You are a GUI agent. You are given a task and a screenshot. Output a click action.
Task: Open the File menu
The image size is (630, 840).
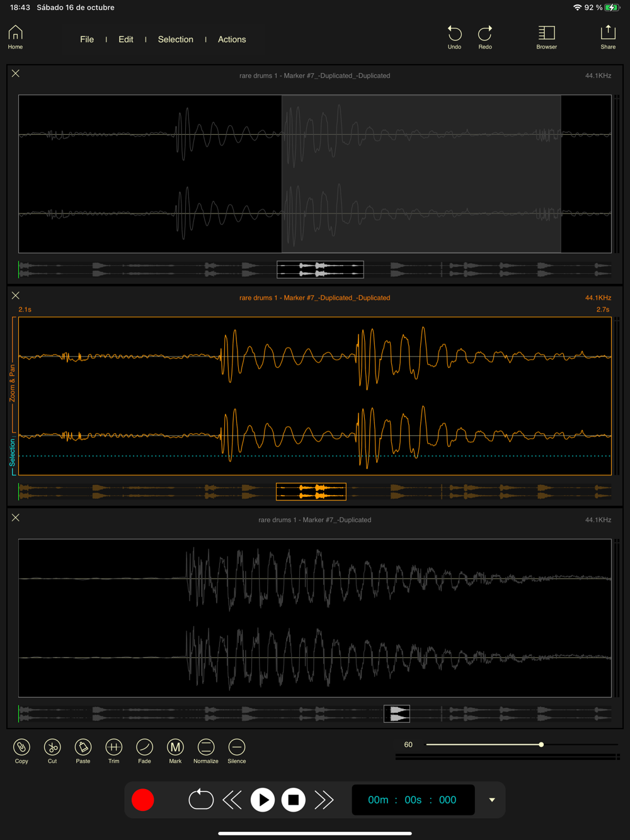(87, 39)
